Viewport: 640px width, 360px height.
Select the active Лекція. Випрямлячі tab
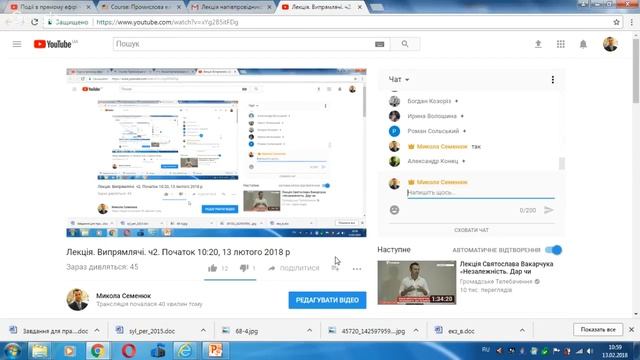click(x=320, y=7)
